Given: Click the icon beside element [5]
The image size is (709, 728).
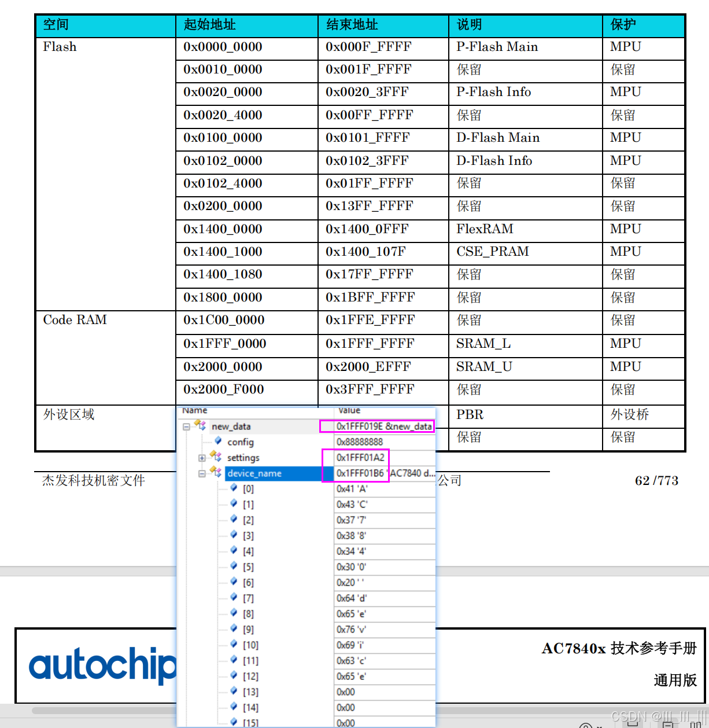Looking at the screenshot, I should click(234, 566).
